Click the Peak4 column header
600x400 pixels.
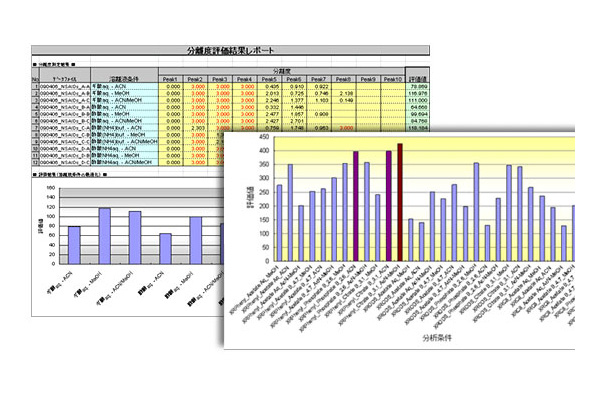(245, 79)
